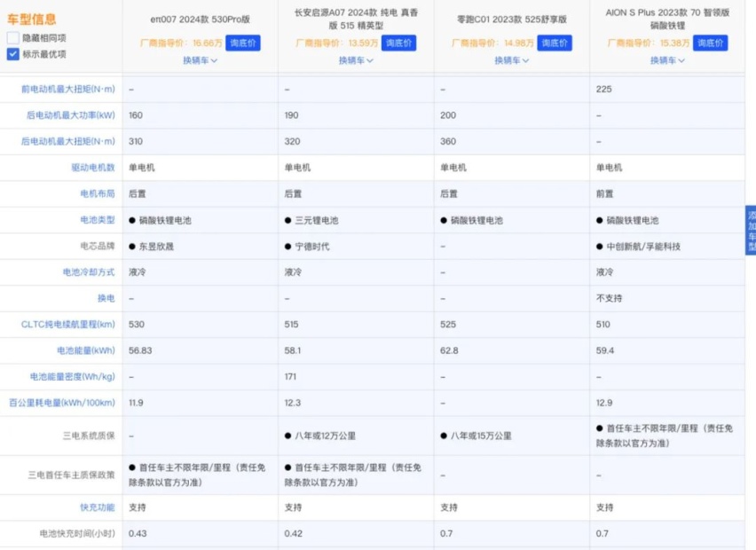
Task: Click rear motor torque value 310
Action: [136, 141]
